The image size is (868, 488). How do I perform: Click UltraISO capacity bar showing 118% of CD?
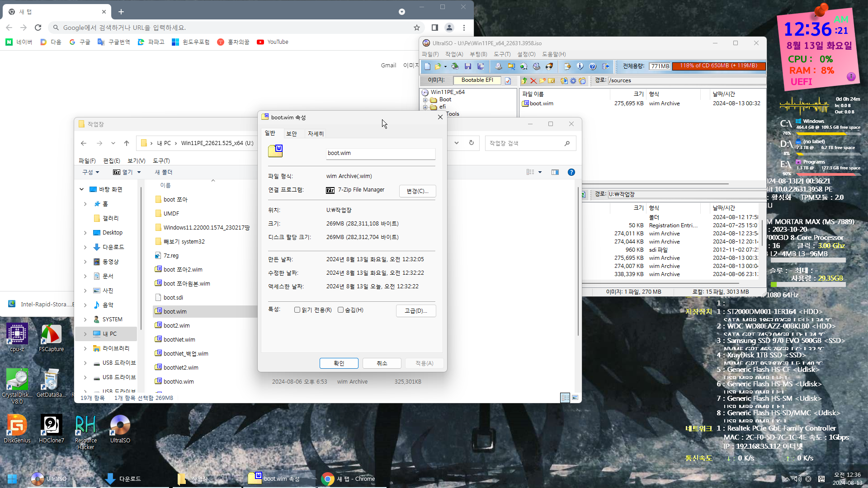(x=718, y=66)
